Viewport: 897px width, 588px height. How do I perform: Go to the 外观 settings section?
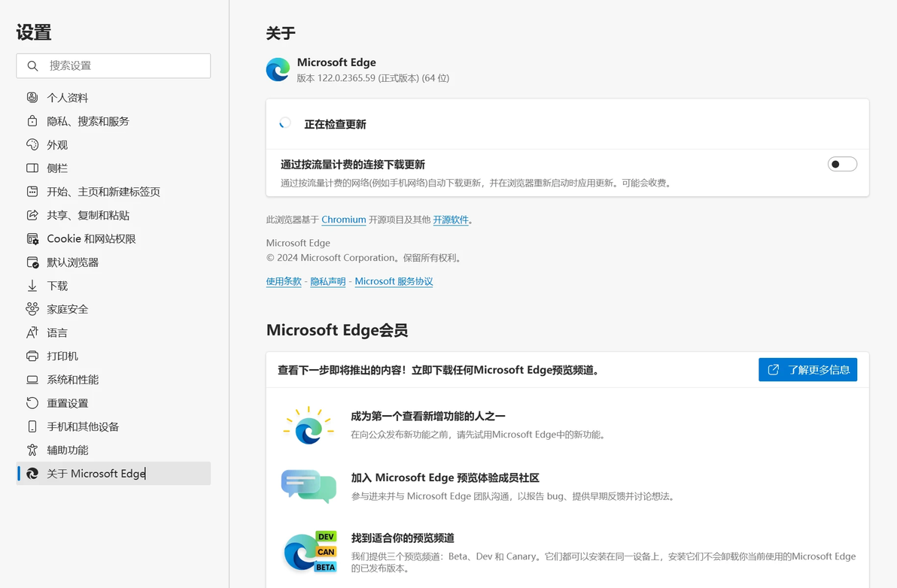pos(114,144)
